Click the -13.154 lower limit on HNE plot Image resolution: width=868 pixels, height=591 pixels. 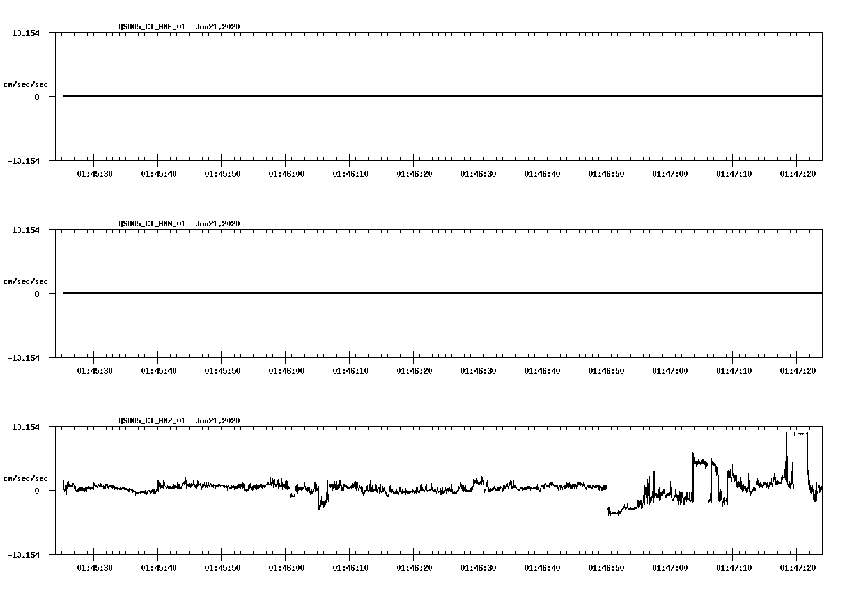pos(24,161)
